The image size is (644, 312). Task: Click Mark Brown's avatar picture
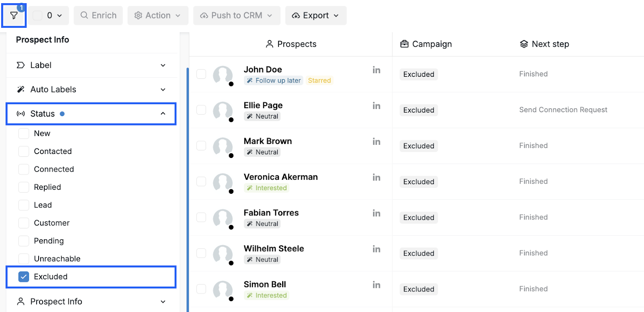223,146
